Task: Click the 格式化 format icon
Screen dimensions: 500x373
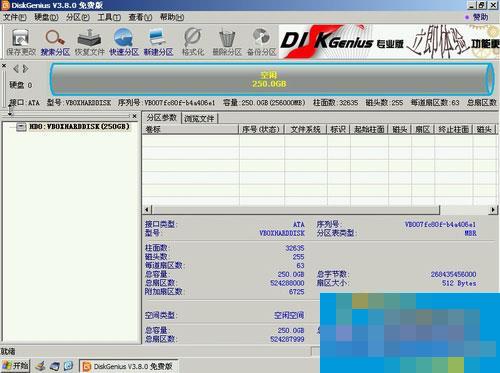Action: pyautogui.click(x=193, y=42)
